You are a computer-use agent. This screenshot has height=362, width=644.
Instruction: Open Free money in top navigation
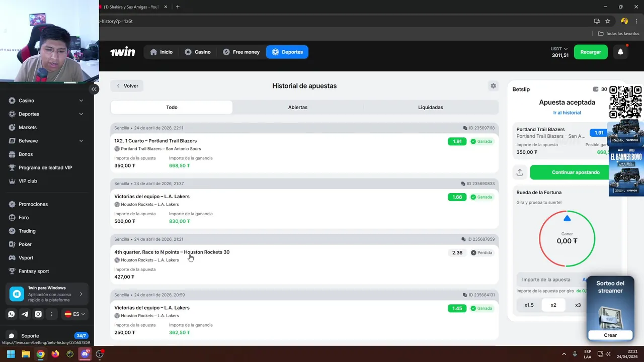tap(242, 52)
